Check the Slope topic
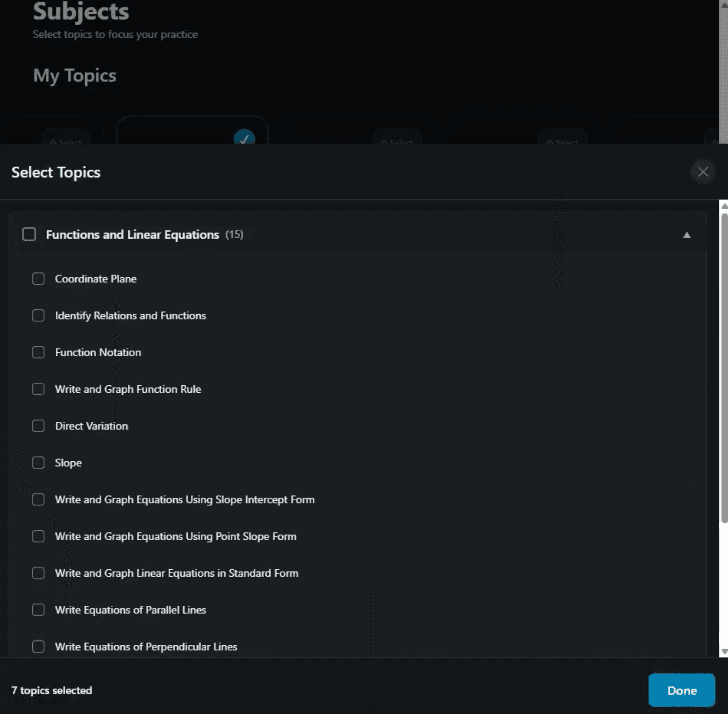The width and height of the screenshot is (728, 714). pos(38,462)
